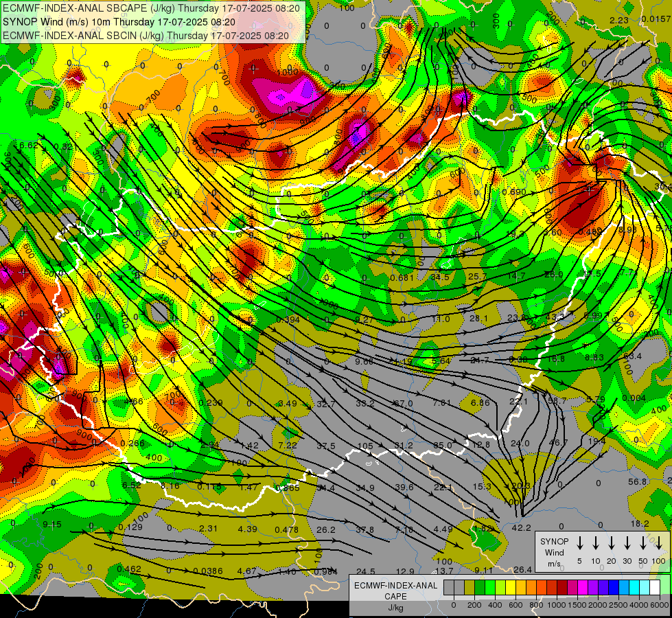Click the 20 m/s wind arrow in legend

click(611, 543)
